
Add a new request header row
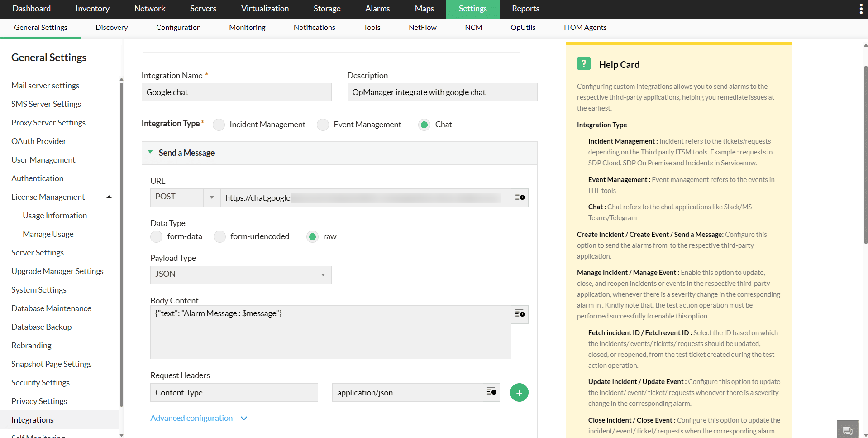pos(519,393)
